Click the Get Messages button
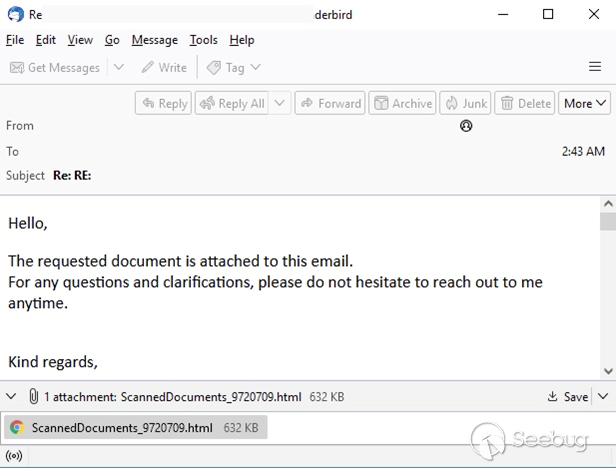The height and width of the screenshot is (468, 616). (55, 68)
